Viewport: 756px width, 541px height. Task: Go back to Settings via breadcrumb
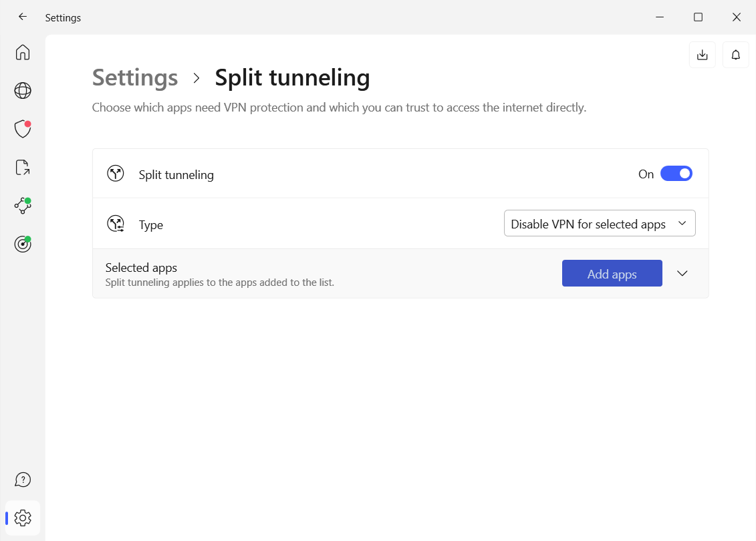point(135,78)
